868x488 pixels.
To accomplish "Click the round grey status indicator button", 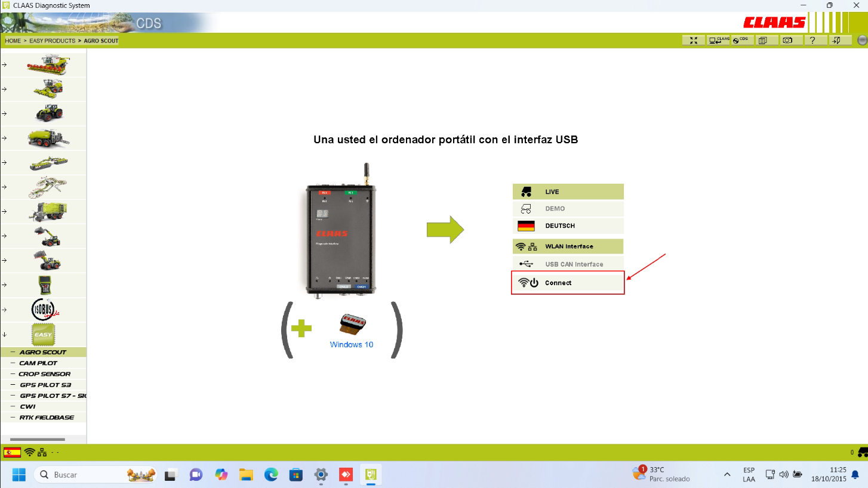I will click(x=862, y=41).
